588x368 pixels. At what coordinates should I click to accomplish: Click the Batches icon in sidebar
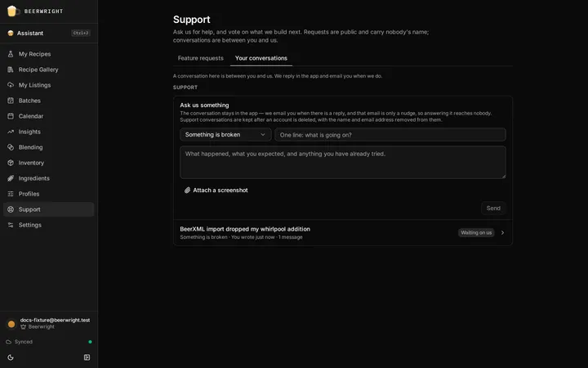(11, 101)
